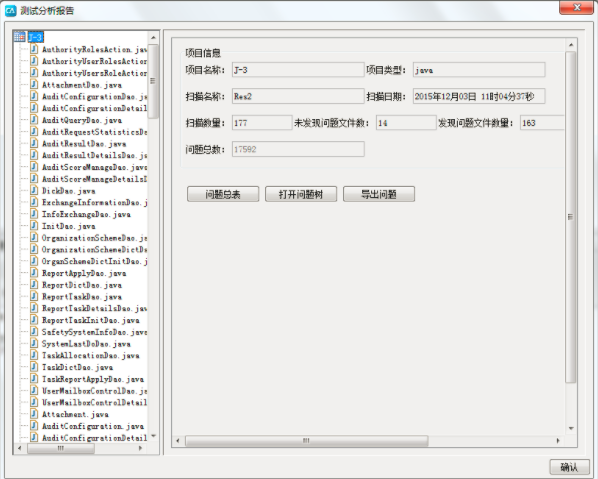Screen dimensions: 598x479
Task: Open the 问题总表 issue summary table
Action: (x=223, y=194)
